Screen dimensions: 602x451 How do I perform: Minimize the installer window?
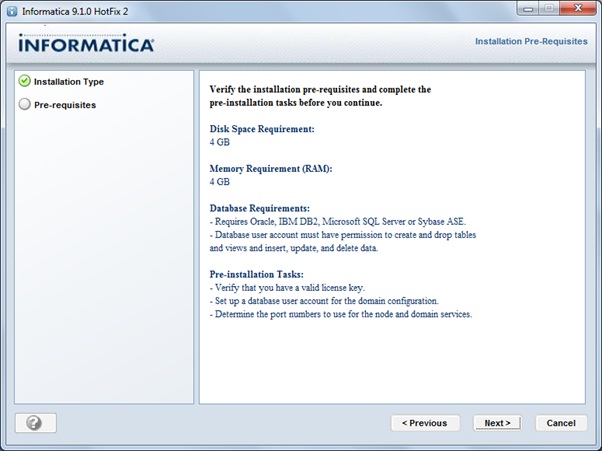click(x=528, y=9)
